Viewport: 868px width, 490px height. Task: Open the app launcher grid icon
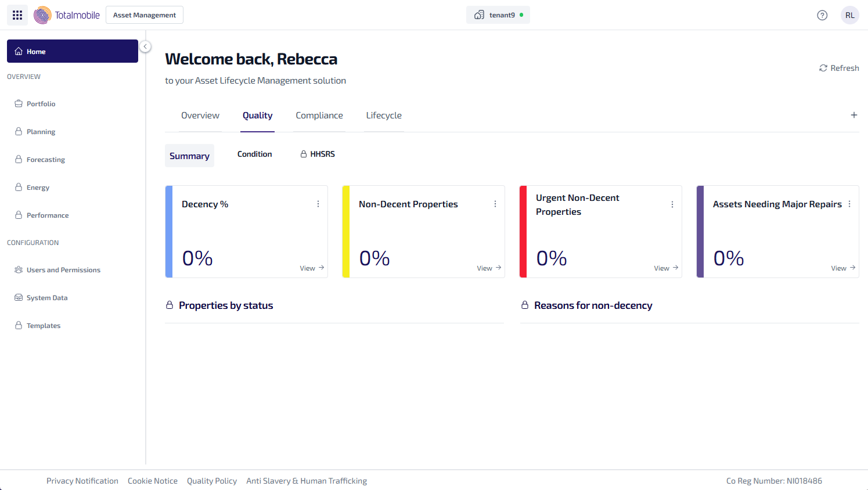pos(17,15)
